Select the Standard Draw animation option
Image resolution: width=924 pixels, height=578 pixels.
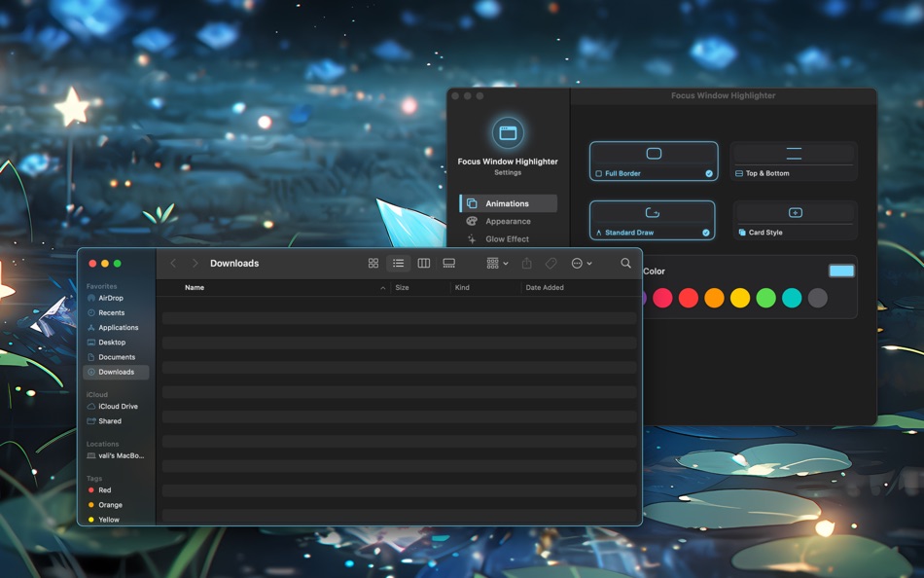(653, 220)
